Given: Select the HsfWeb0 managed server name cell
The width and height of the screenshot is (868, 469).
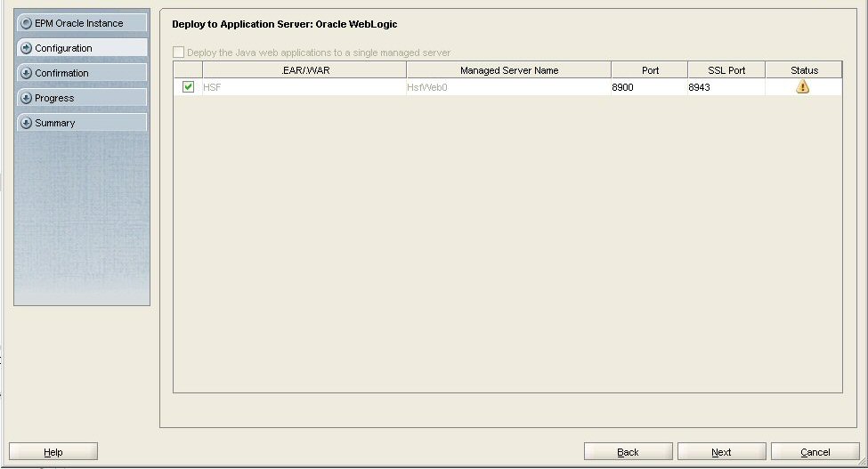Looking at the screenshot, I should 508,87.
